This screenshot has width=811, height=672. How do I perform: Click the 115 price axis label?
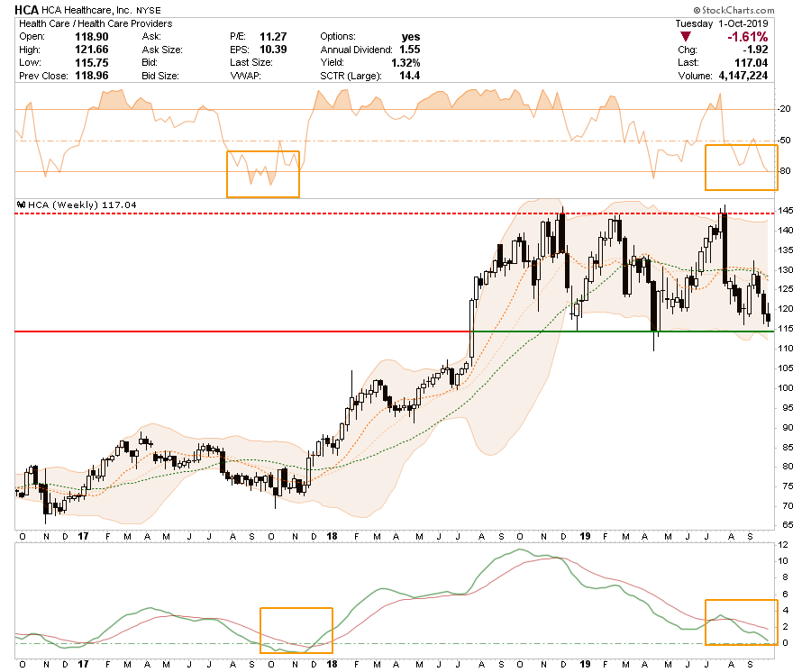click(x=786, y=329)
